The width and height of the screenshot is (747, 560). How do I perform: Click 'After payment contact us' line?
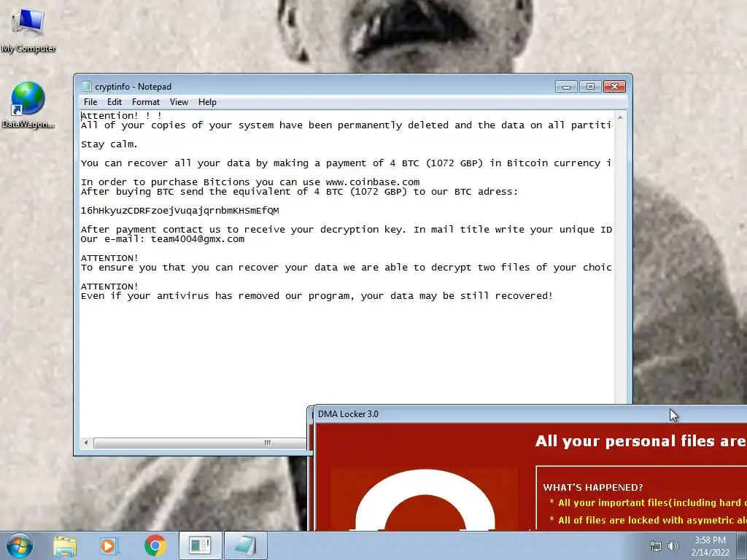pyautogui.click(x=346, y=230)
